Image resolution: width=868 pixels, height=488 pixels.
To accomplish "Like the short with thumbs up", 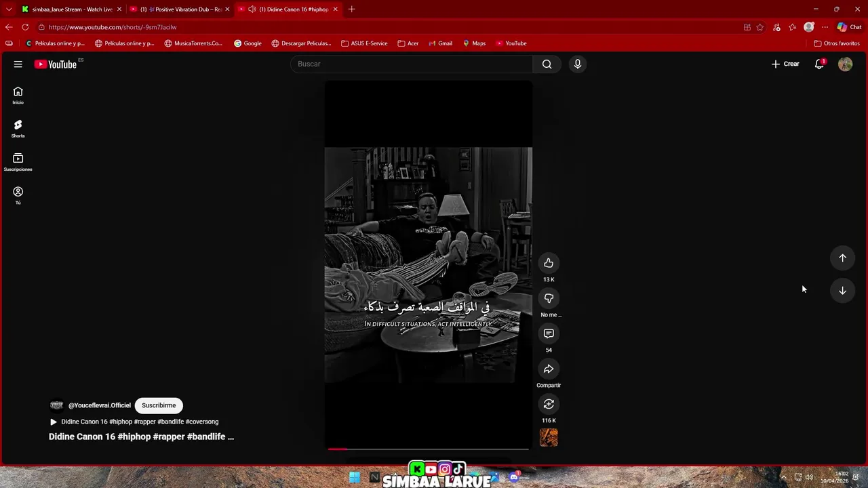I will pos(549,263).
